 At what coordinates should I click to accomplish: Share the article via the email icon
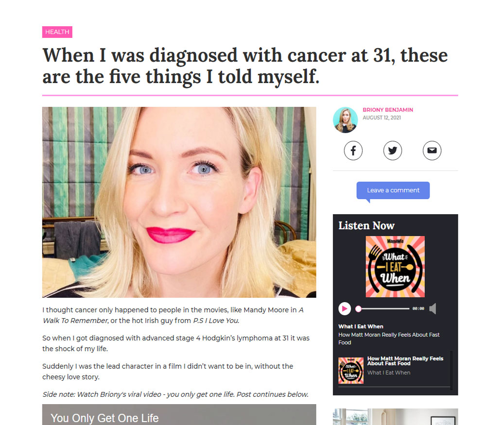tap(432, 151)
